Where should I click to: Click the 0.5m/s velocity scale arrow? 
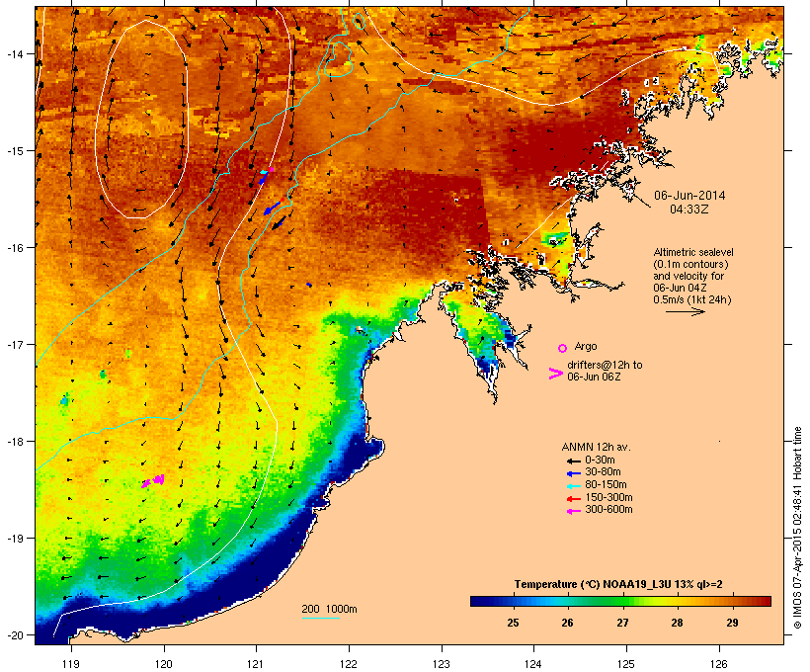685,311
